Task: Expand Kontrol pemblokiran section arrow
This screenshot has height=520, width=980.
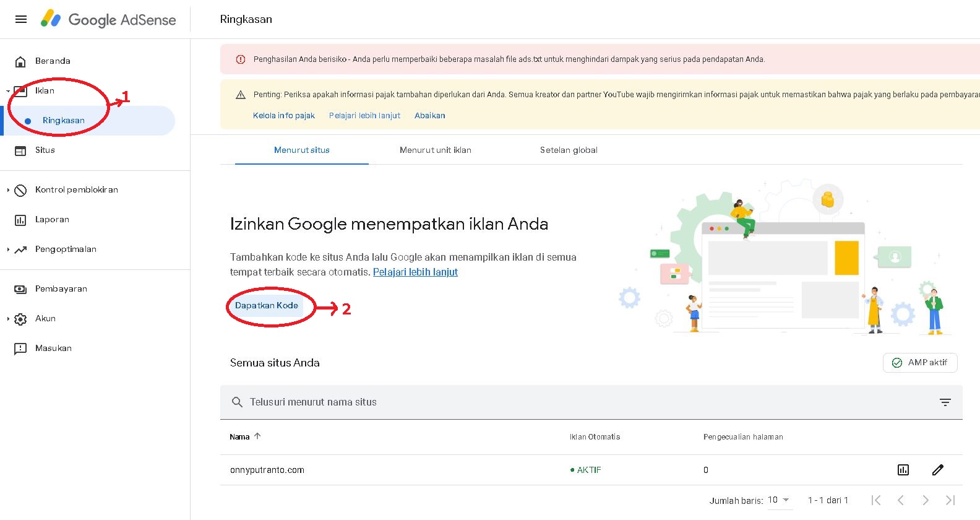Action: pos(8,190)
